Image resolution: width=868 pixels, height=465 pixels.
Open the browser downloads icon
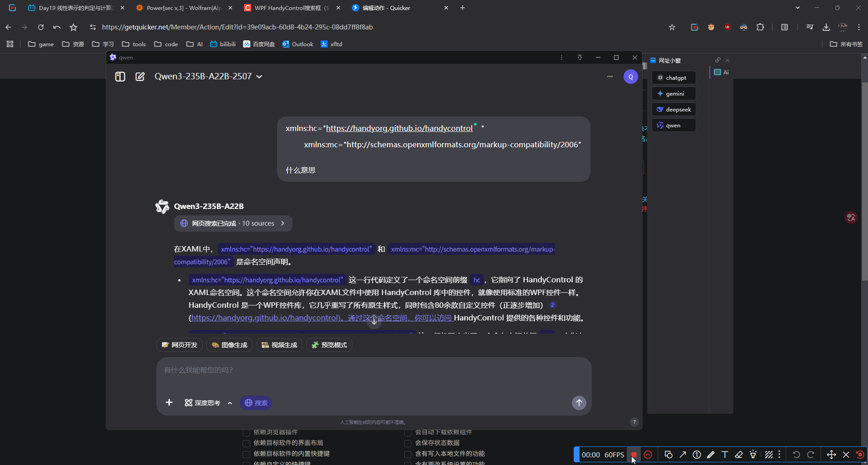(x=826, y=27)
